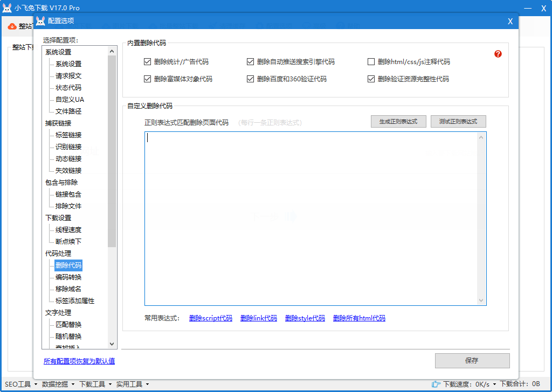Select 线程速度 in the config tree
Screen dimensions: 552x392
tap(68, 230)
